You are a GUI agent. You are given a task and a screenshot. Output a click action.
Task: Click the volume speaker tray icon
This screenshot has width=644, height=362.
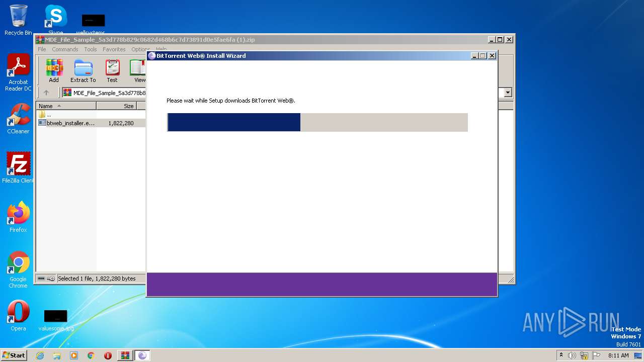pos(572,355)
